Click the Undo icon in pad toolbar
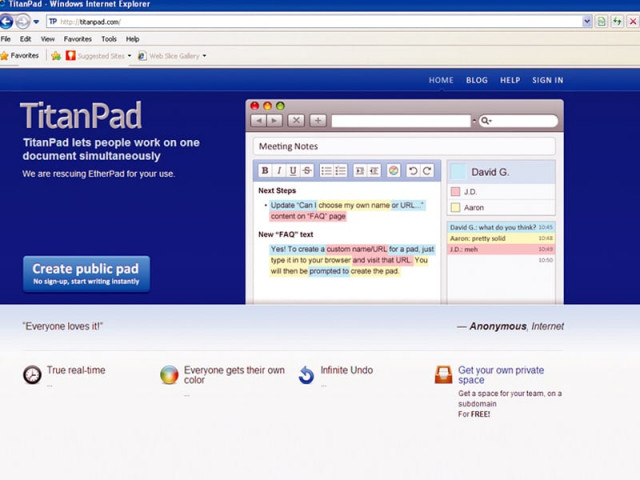 [x=413, y=171]
